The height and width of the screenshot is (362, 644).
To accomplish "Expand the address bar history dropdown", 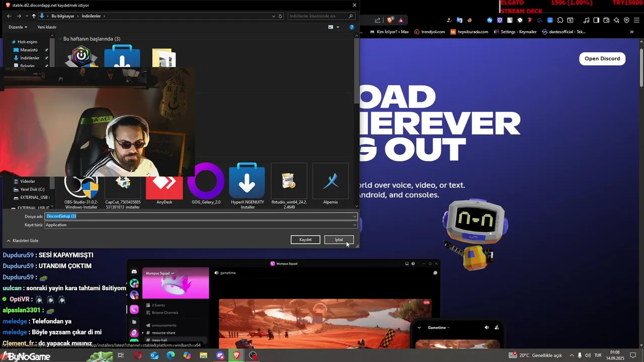I will tap(274, 16).
